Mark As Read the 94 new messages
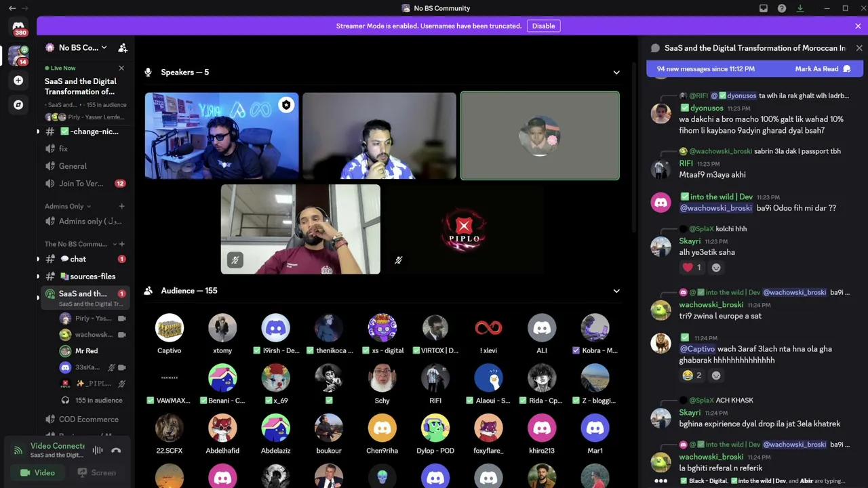Image resolution: width=868 pixels, height=488 pixels. 823,68
